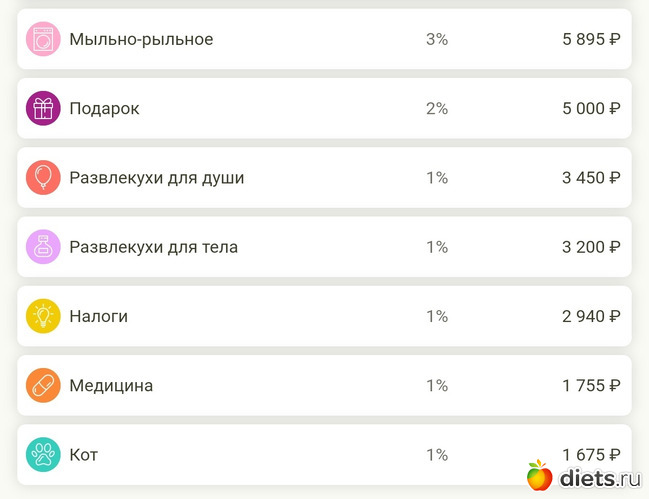Viewport: 649px width, 499px height.
Task: Click the teal paw print icon
Action: pyautogui.click(x=43, y=455)
